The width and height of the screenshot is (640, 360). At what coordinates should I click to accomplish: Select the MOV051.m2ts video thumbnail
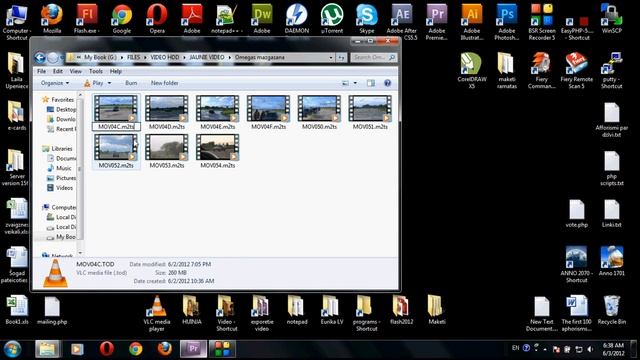point(370,109)
